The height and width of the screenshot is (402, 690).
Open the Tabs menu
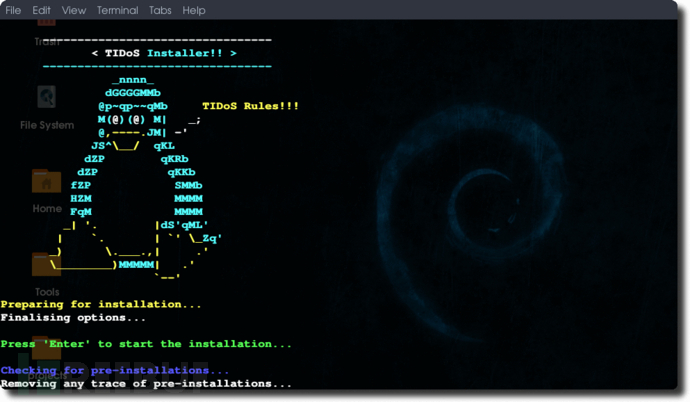[160, 10]
